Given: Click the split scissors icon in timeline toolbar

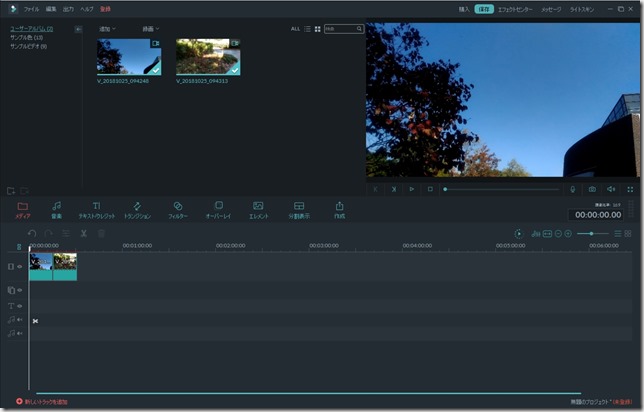Looking at the screenshot, I should [84, 233].
